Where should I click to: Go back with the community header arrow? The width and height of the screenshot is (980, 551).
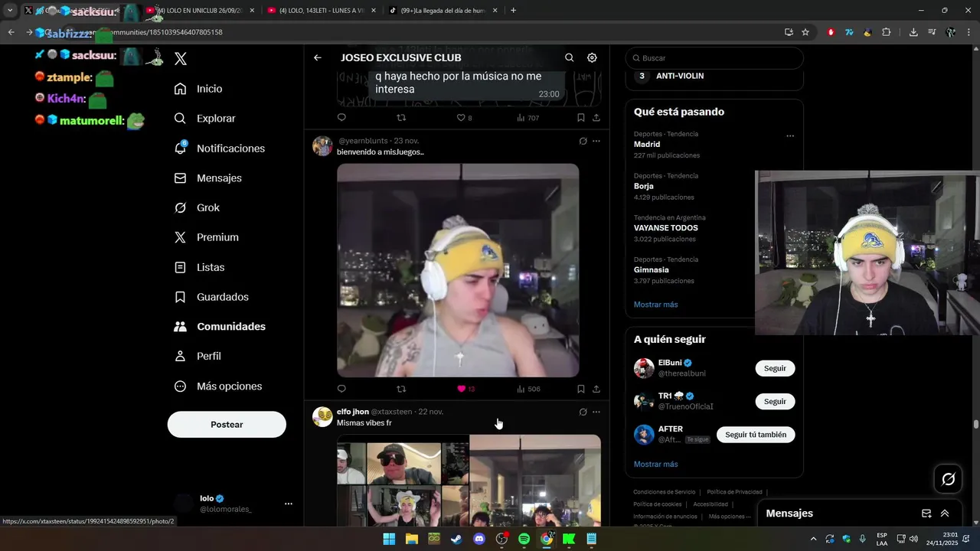(x=318, y=57)
